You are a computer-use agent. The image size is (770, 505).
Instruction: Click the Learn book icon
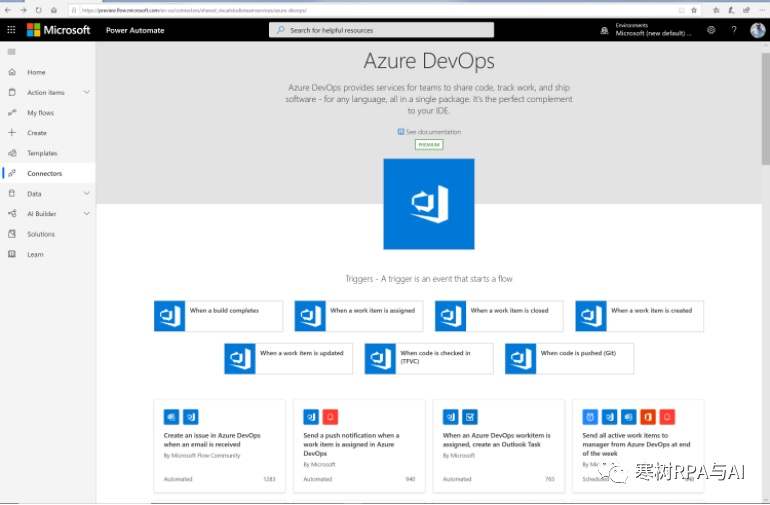(x=12, y=254)
